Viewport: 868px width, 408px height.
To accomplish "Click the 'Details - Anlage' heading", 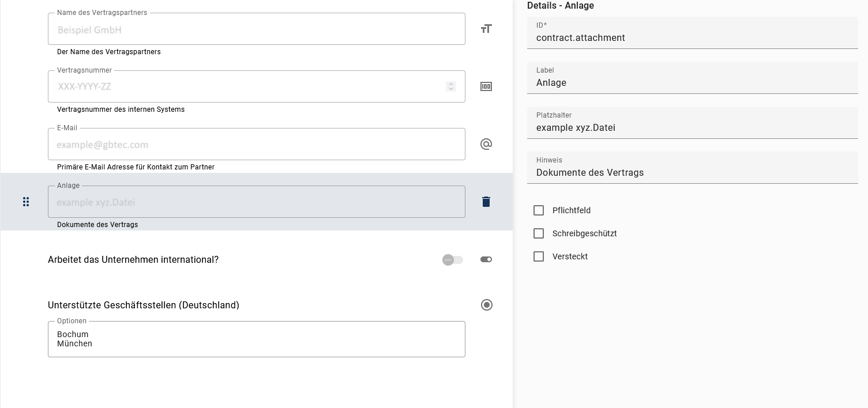I will (x=561, y=6).
